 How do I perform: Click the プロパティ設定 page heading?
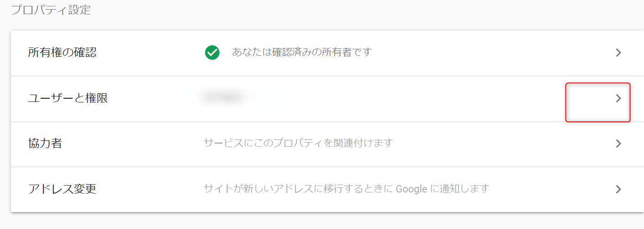[51, 10]
